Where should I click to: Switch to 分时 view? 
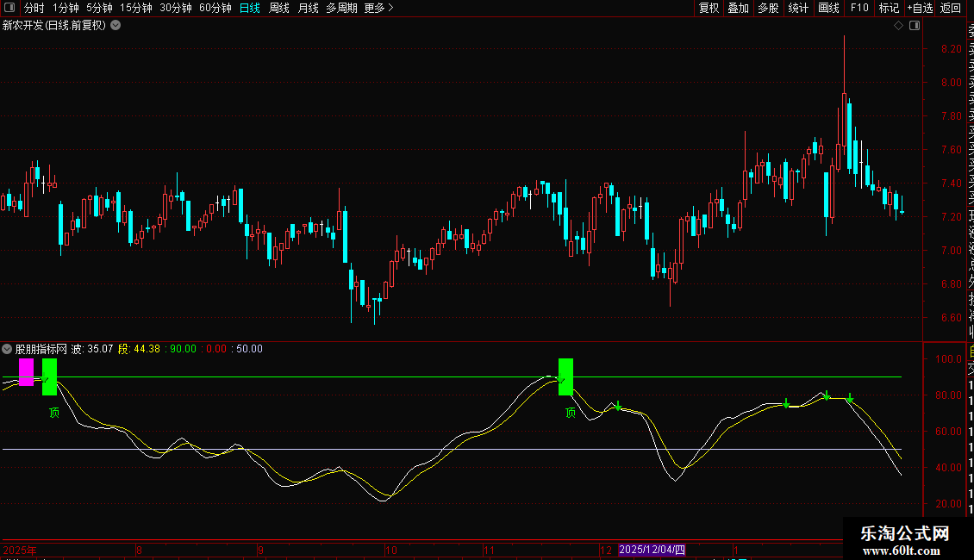tap(34, 8)
